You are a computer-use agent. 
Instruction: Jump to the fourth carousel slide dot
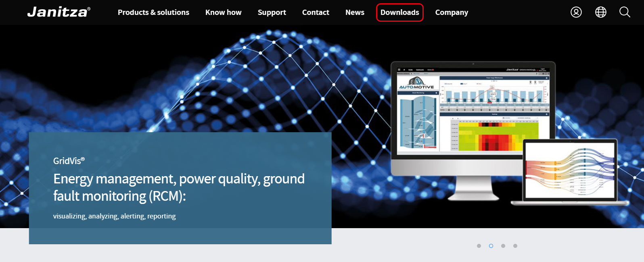(x=515, y=246)
